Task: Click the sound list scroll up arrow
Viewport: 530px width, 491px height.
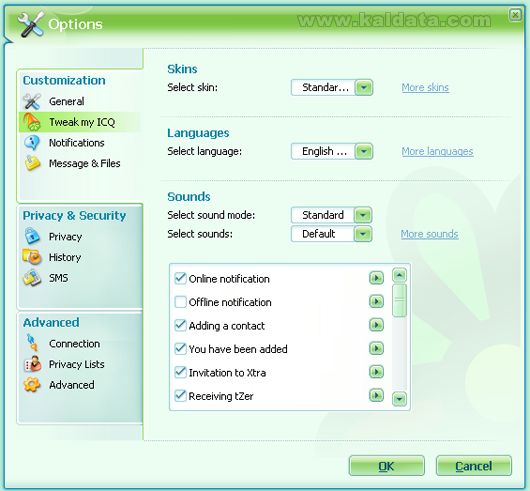Action: point(399,275)
